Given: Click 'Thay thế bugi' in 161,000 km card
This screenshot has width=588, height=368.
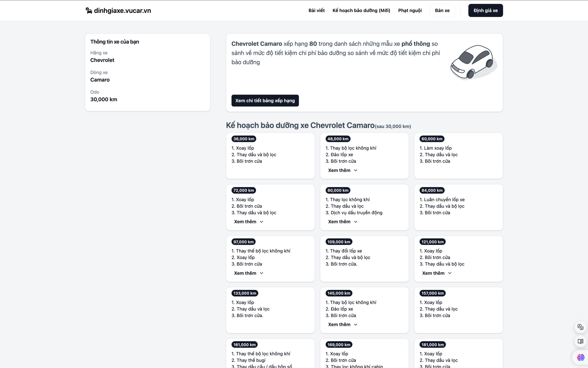Looking at the screenshot, I should 251,360.
